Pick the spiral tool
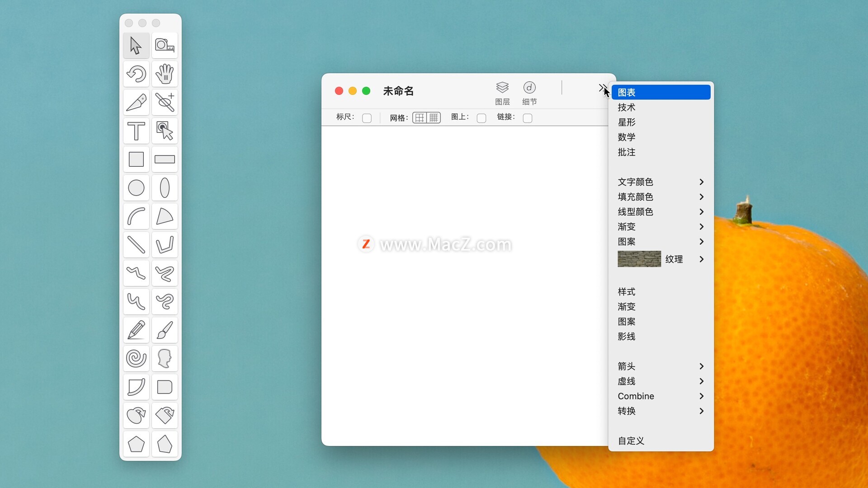 [x=136, y=358]
